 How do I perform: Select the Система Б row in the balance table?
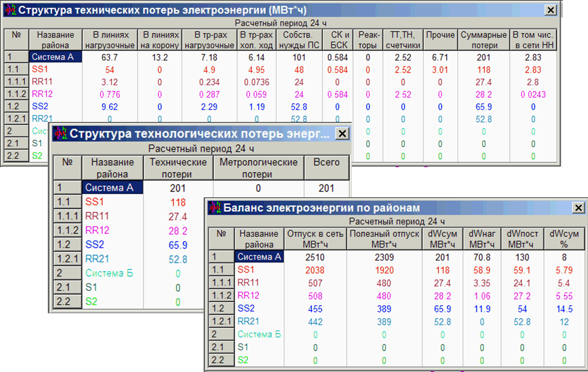[259, 334]
